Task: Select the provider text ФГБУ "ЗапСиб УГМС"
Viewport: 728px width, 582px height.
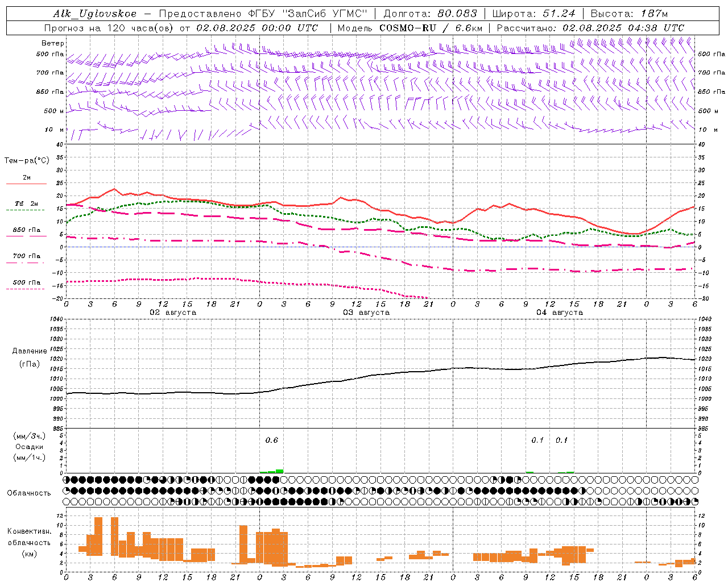Action: pyautogui.click(x=308, y=14)
